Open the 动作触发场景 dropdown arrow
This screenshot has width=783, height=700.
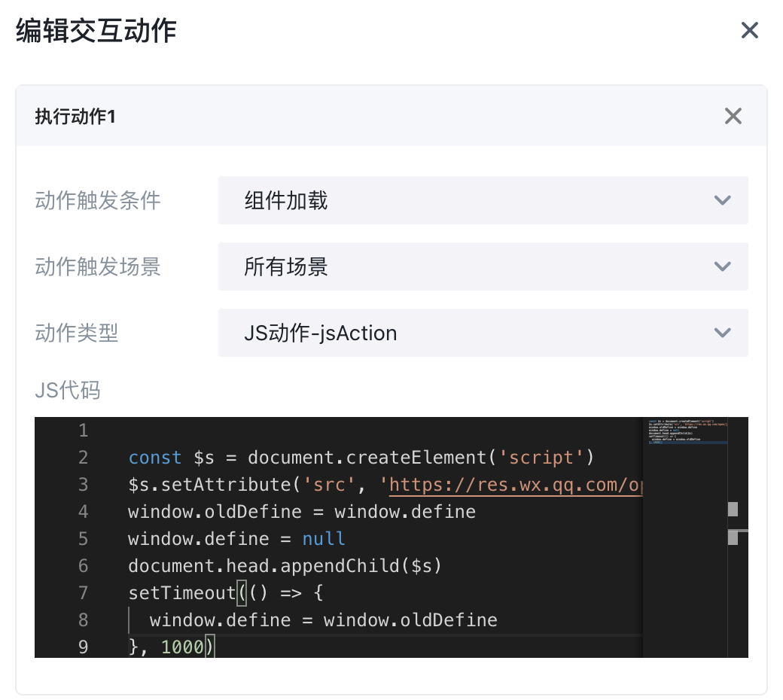click(722, 266)
